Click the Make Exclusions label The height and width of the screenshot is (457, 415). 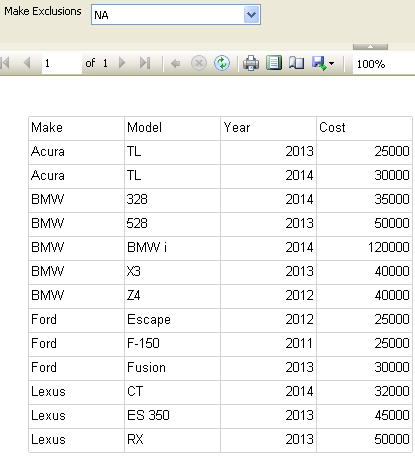point(43,11)
